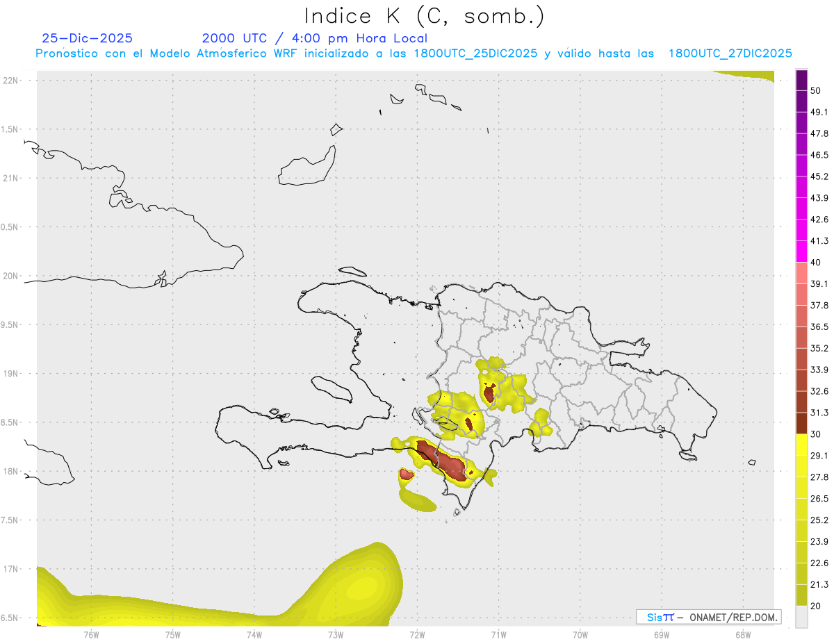Click the "22.6" color scale label
834x644 pixels.
(x=819, y=563)
